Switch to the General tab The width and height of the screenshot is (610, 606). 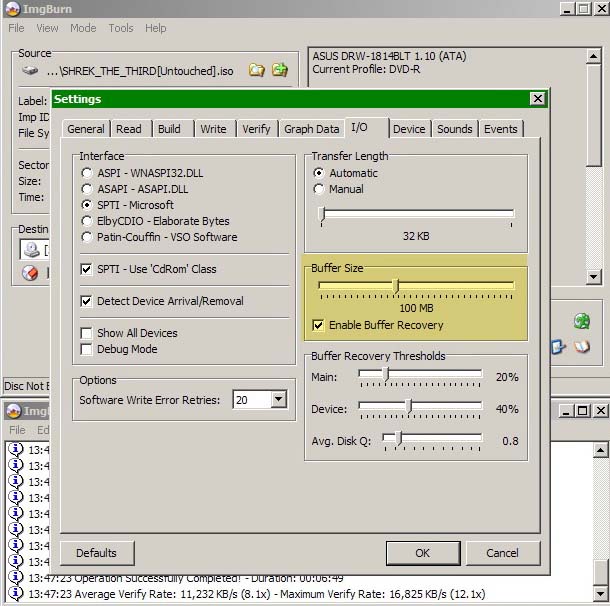tap(86, 129)
